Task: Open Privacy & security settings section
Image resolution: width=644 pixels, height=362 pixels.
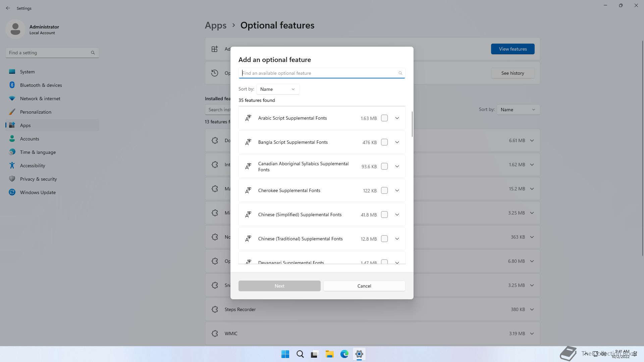Action: [x=38, y=179]
